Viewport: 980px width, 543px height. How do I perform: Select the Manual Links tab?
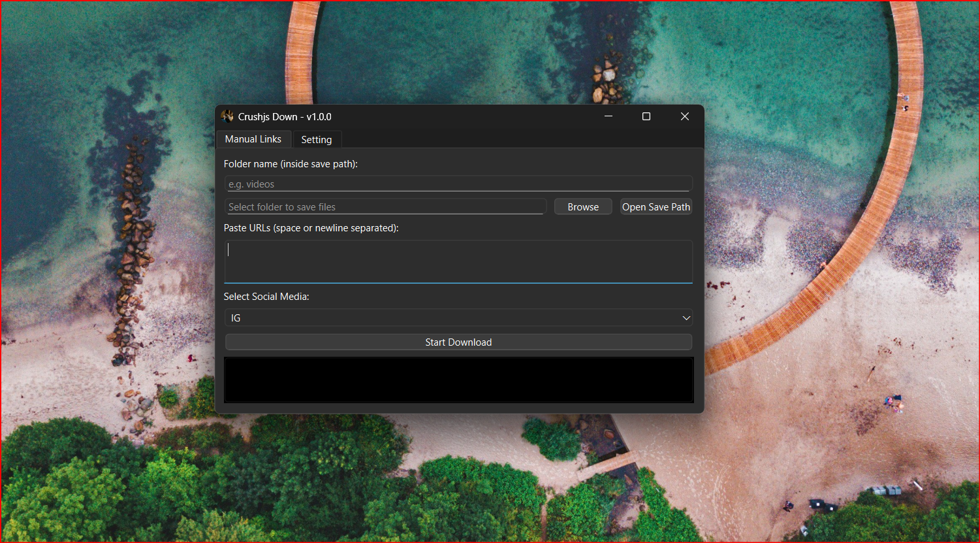[253, 139]
